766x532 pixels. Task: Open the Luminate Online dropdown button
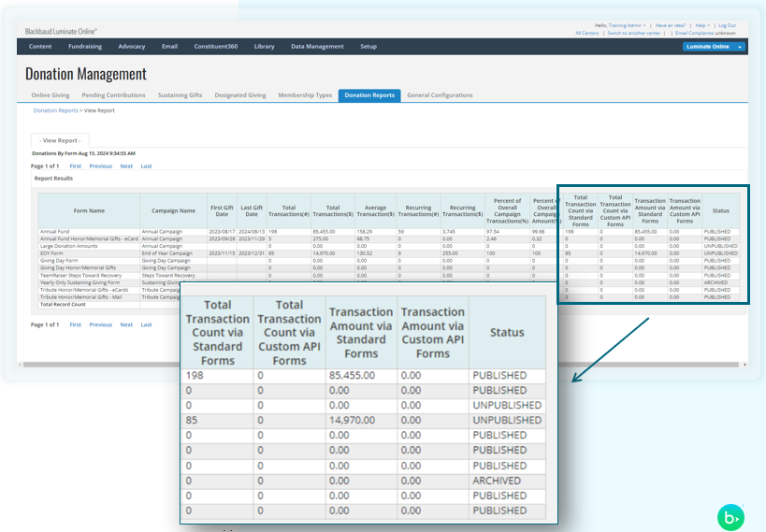pos(715,46)
